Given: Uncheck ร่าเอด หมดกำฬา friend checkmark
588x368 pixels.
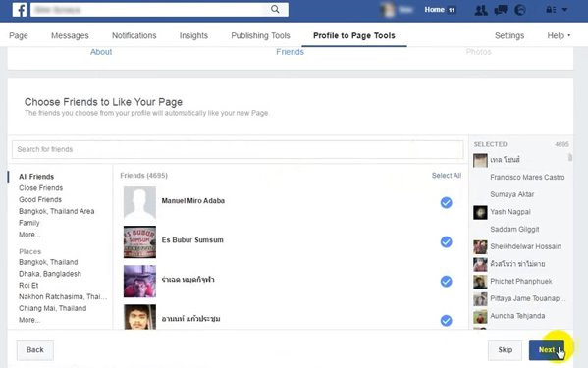Looking at the screenshot, I should click(x=446, y=282).
